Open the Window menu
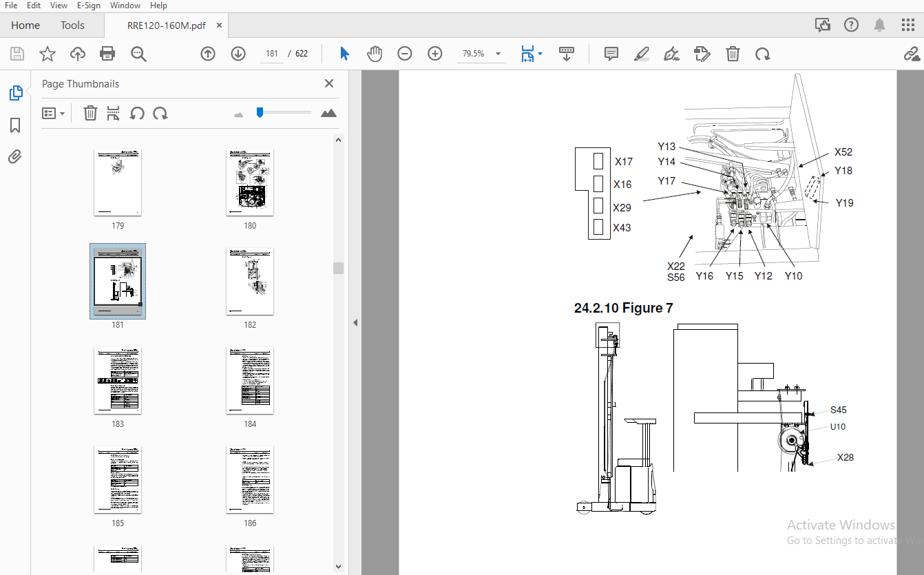This screenshot has height=575, width=924. click(125, 6)
